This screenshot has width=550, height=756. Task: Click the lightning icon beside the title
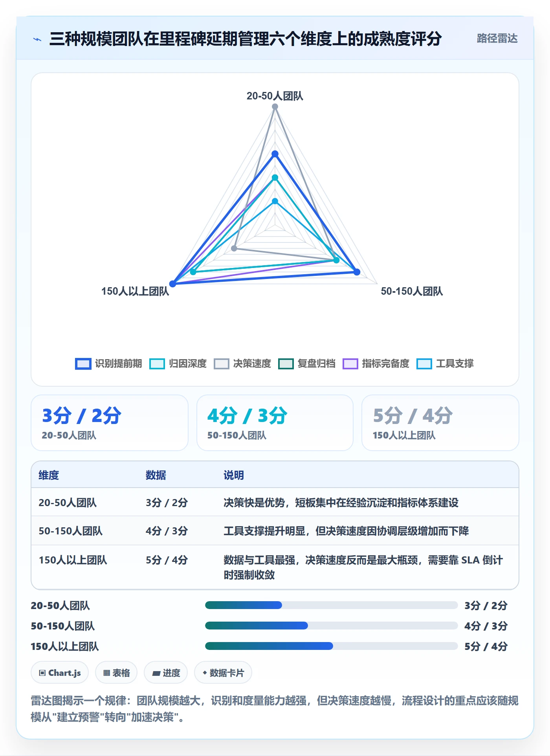(x=37, y=39)
